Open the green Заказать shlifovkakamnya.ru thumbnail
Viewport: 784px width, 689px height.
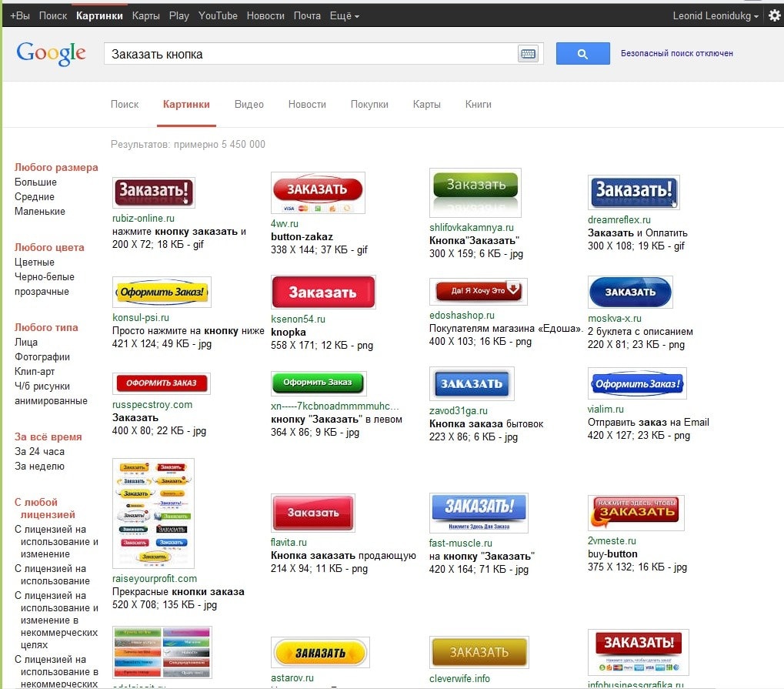(475, 192)
